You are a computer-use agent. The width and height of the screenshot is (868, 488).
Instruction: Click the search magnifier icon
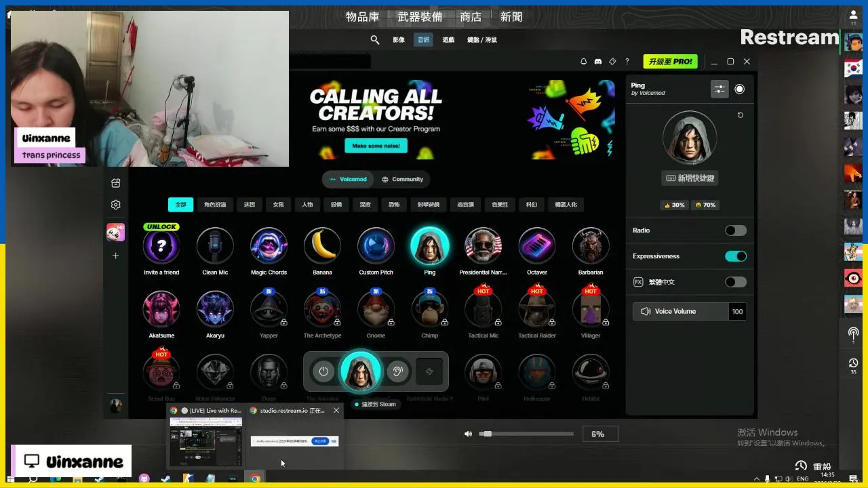pyautogui.click(x=374, y=40)
